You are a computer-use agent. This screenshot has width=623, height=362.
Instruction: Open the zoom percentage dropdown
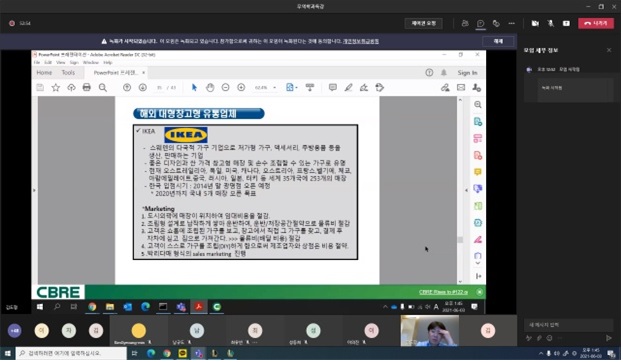click(x=274, y=88)
